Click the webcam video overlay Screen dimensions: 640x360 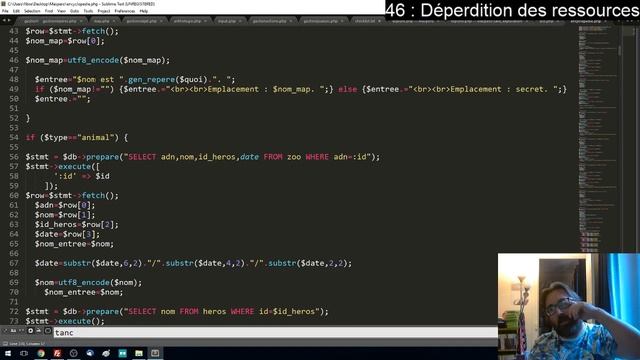coord(569,306)
